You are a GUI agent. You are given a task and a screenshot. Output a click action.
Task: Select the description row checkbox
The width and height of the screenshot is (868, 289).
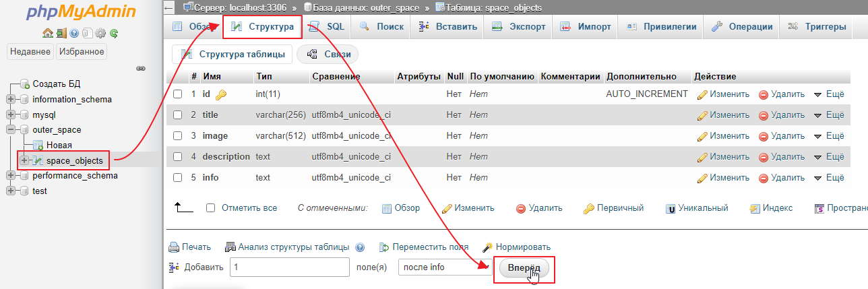click(x=178, y=157)
